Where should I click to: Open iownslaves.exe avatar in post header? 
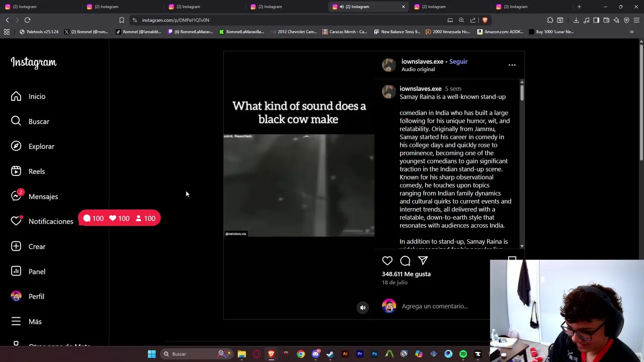point(388,65)
